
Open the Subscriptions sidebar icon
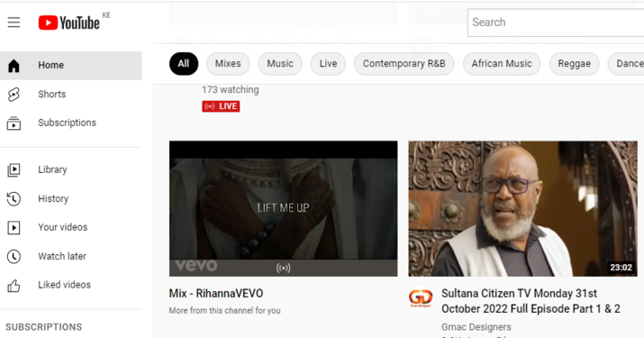coord(14,123)
